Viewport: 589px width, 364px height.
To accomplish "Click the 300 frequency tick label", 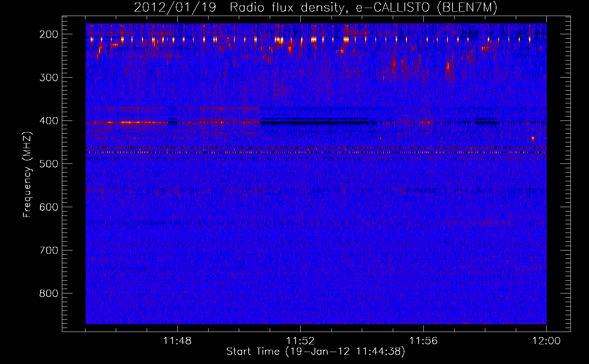I will coord(49,77).
